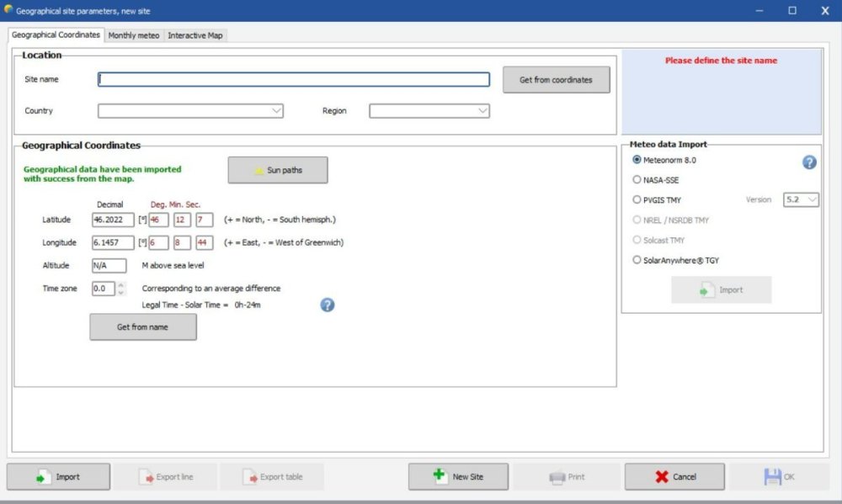Click the help icon next to Legal Time
The height and width of the screenshot is (504, 842).
coord(328,305)
